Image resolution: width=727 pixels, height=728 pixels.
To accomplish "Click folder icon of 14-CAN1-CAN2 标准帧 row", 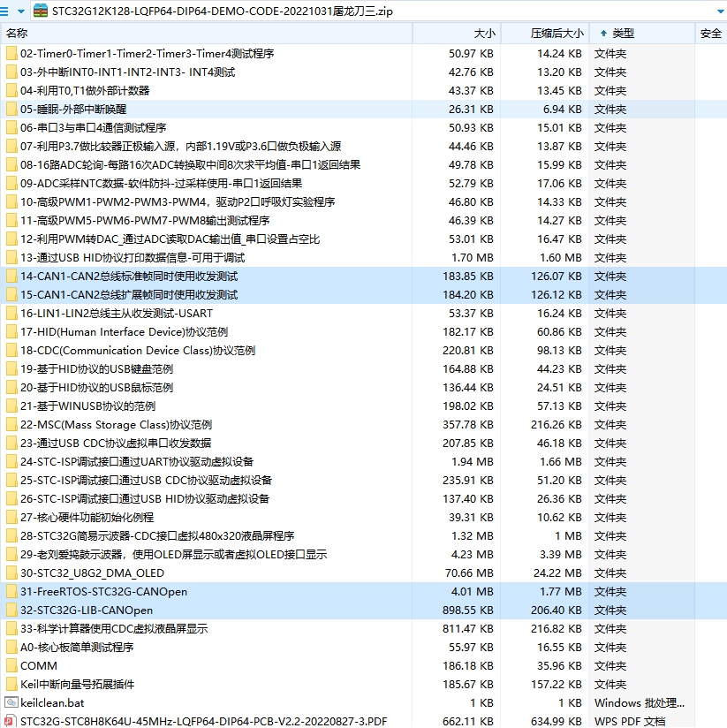I will [x=11, y=277].
